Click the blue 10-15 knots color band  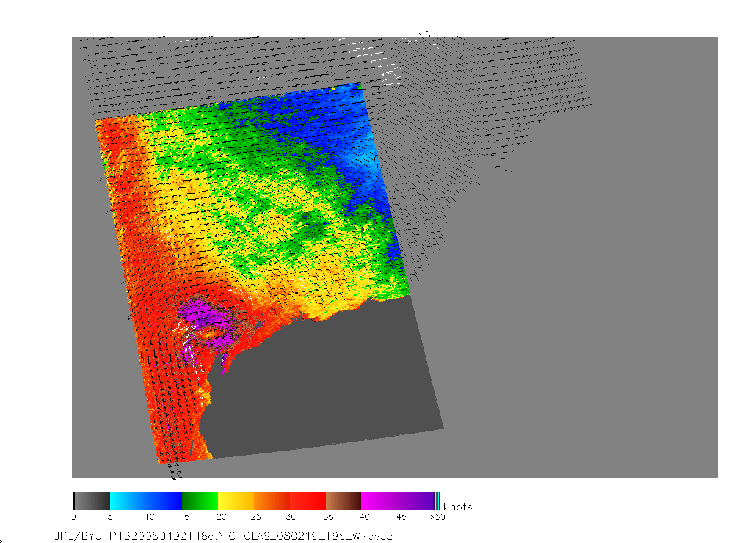point(164,501)
